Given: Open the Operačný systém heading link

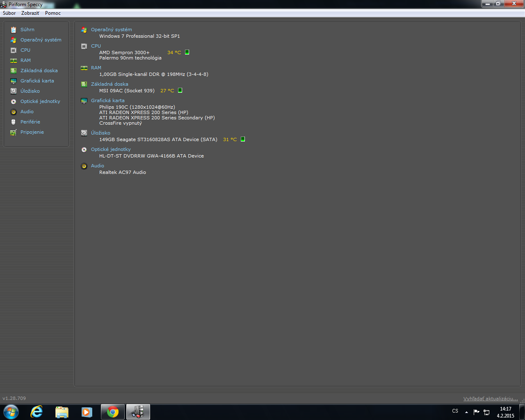Looking at the screenshot, I should click(x=112, y=30).
